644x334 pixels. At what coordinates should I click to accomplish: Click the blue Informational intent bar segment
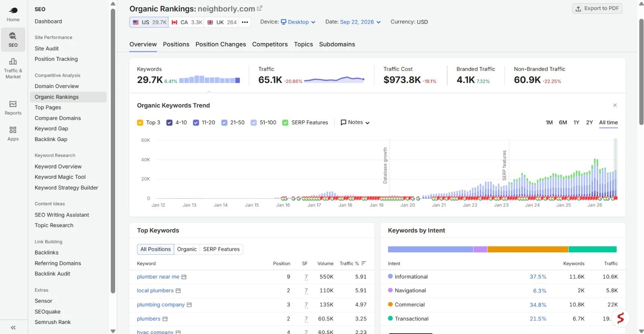coord(430,250)
